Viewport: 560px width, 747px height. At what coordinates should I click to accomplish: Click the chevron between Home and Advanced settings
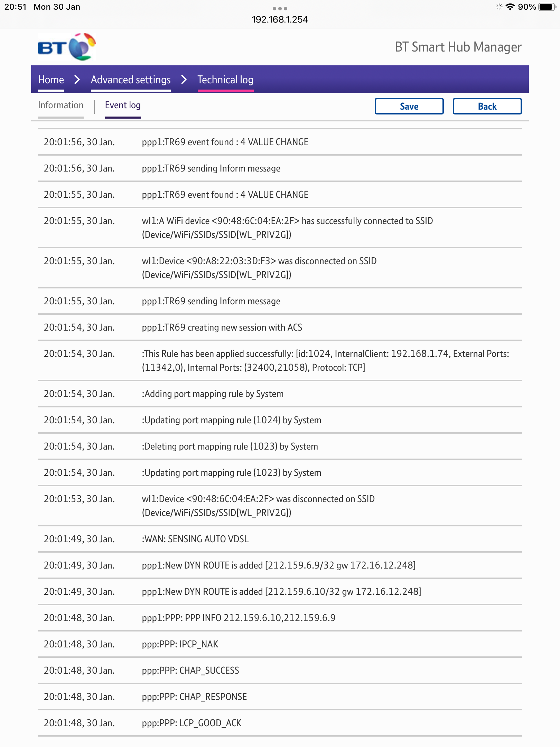pyautogui.click(x=77, y=80)
